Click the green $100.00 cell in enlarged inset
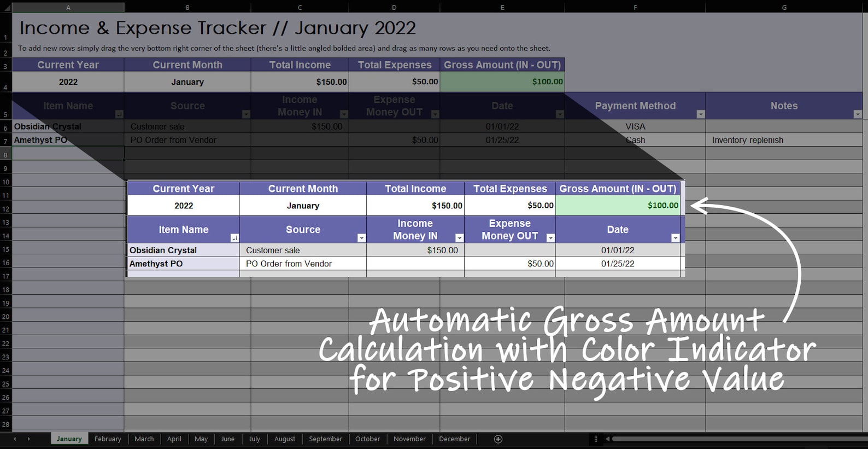This screenshot has width=868, height=449. coord(618,206)
